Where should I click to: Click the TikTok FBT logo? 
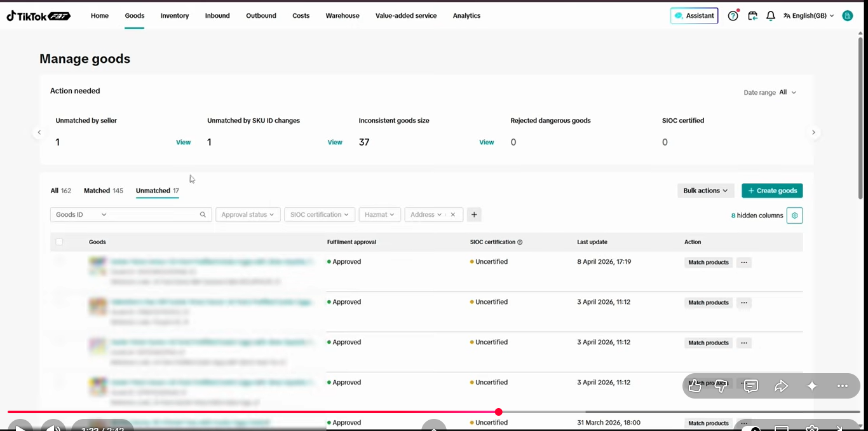(x=39, y=16)
